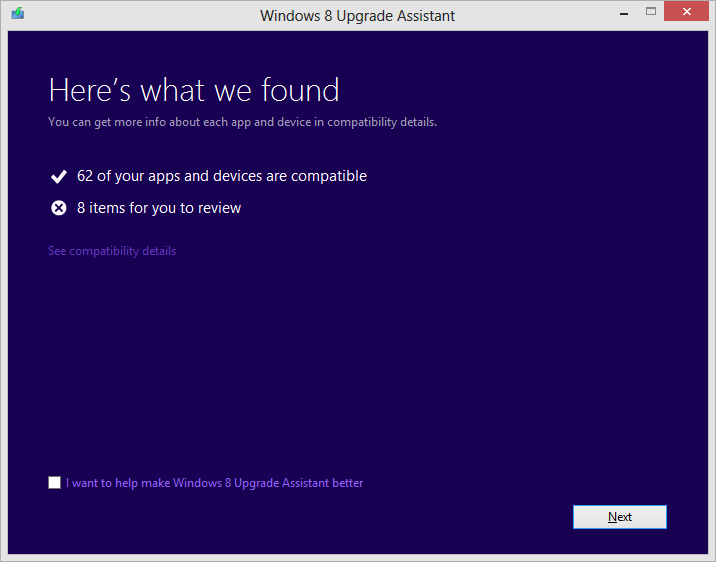
Task: Click the 'You can get more info' subtitle text
Action: coord(242,122)
